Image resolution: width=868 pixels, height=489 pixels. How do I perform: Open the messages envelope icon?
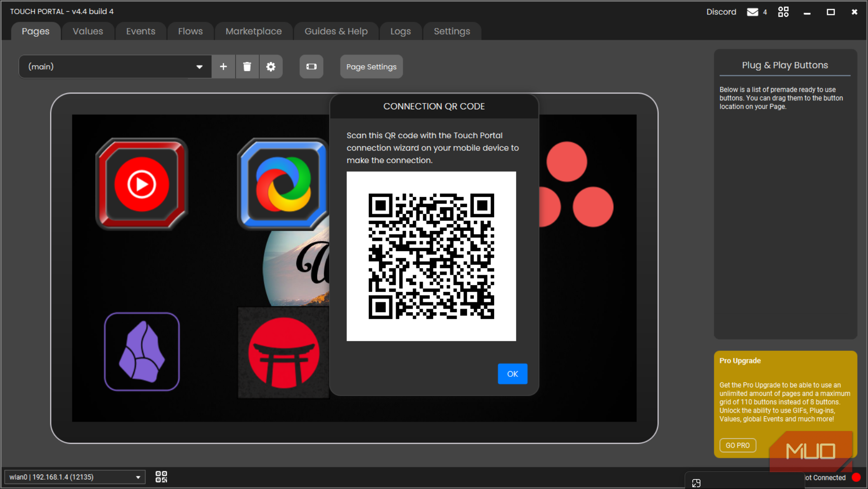752,12
